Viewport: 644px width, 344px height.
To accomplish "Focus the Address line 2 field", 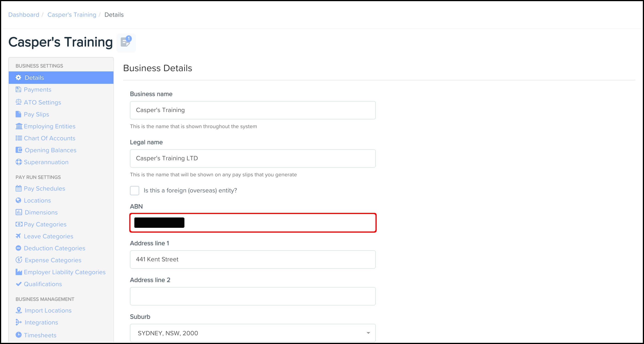I will tap(252, 296).
